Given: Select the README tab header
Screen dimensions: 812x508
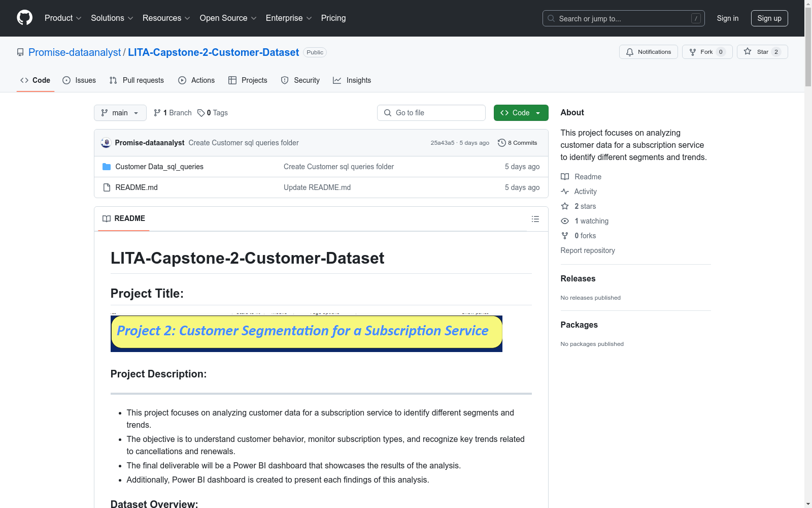Looking at the screenshot, I should click(x=124, y=218).
